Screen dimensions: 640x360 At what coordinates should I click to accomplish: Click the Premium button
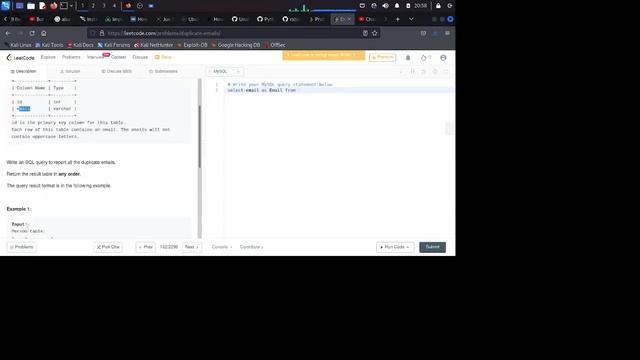point(382,57)
